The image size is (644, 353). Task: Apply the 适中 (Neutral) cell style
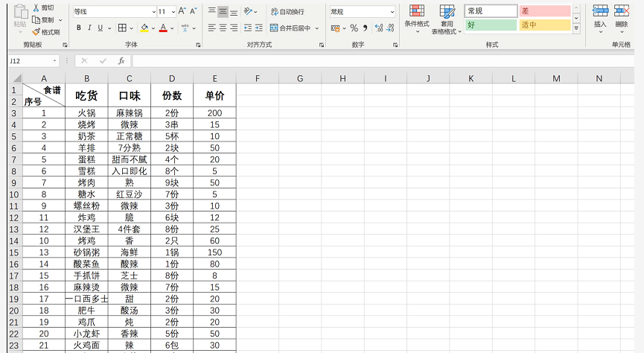pos(545,25)
